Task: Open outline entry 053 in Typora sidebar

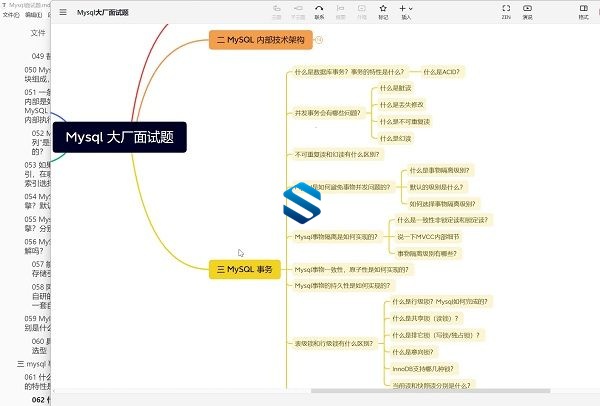Action: coord(37,174)
